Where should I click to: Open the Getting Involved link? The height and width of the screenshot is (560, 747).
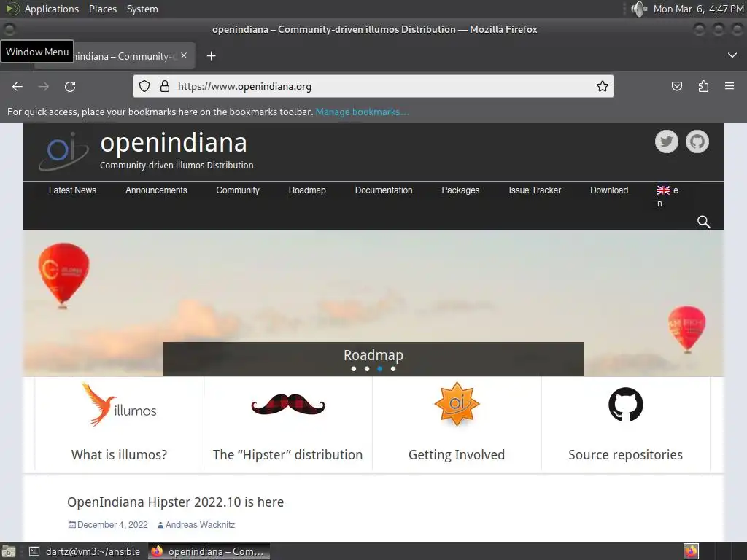[x=457, y=455]
